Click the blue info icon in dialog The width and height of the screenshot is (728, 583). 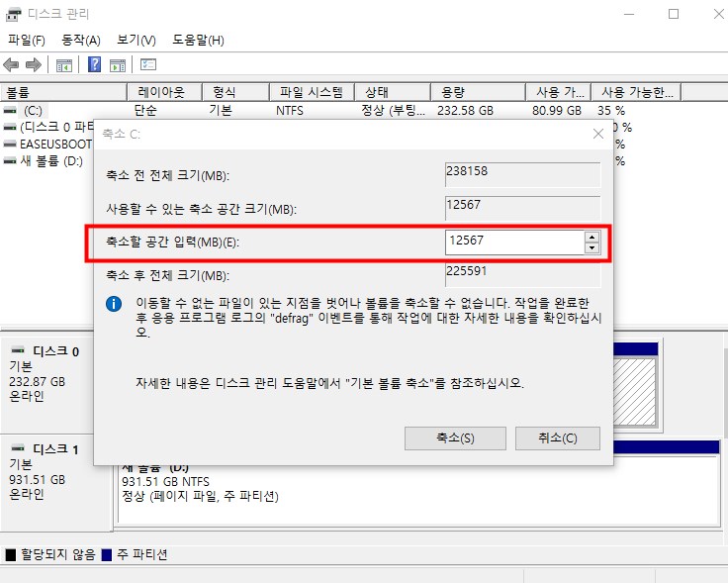click(x=114, y=304)
